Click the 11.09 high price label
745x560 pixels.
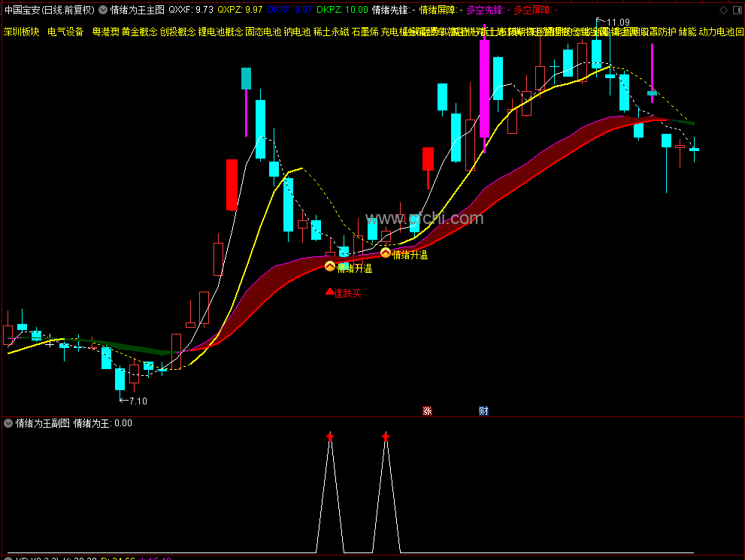pos(618,23)
